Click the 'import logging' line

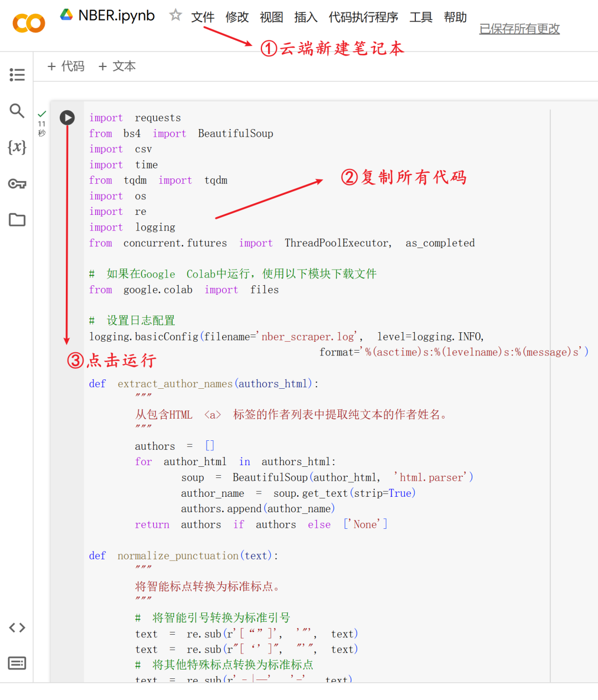[132, 227]
